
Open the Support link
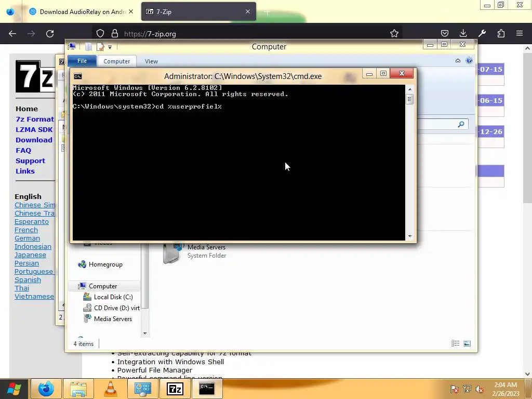[30, 161]
